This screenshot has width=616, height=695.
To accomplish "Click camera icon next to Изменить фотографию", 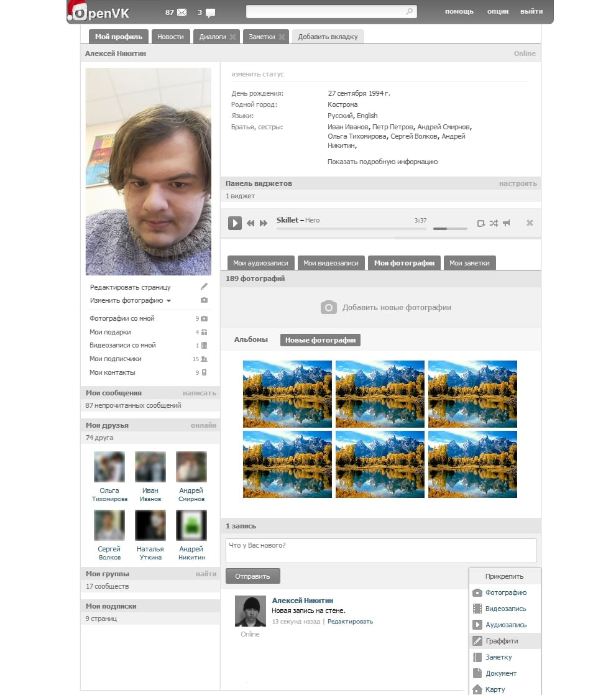I will tap(204, 300).
